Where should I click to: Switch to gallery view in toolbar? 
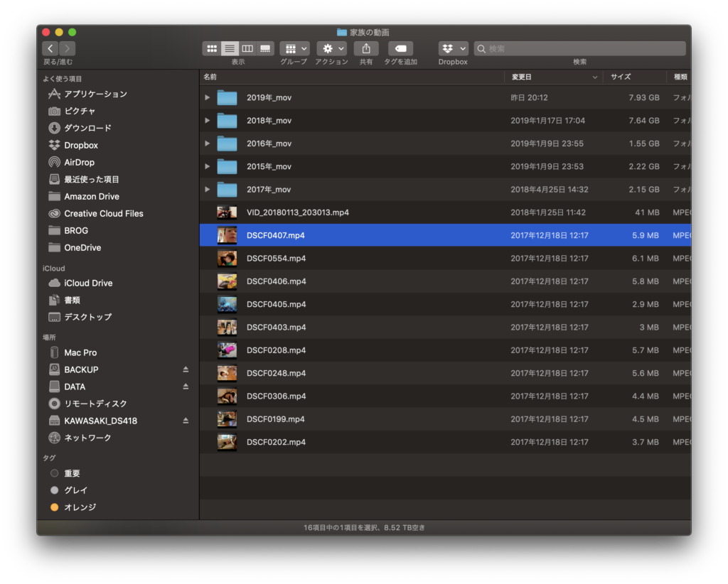click(265, 48)
